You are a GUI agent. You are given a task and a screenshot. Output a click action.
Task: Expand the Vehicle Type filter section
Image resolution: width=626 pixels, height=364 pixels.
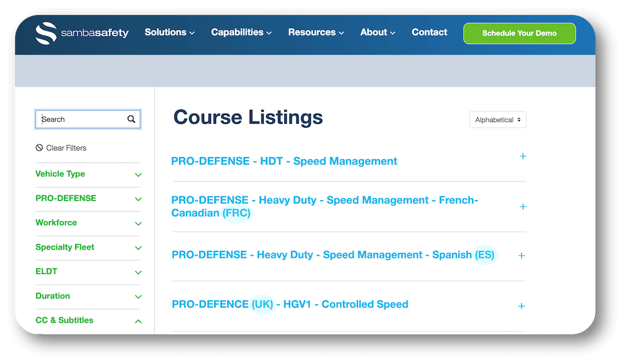click(x=138, y=174)
